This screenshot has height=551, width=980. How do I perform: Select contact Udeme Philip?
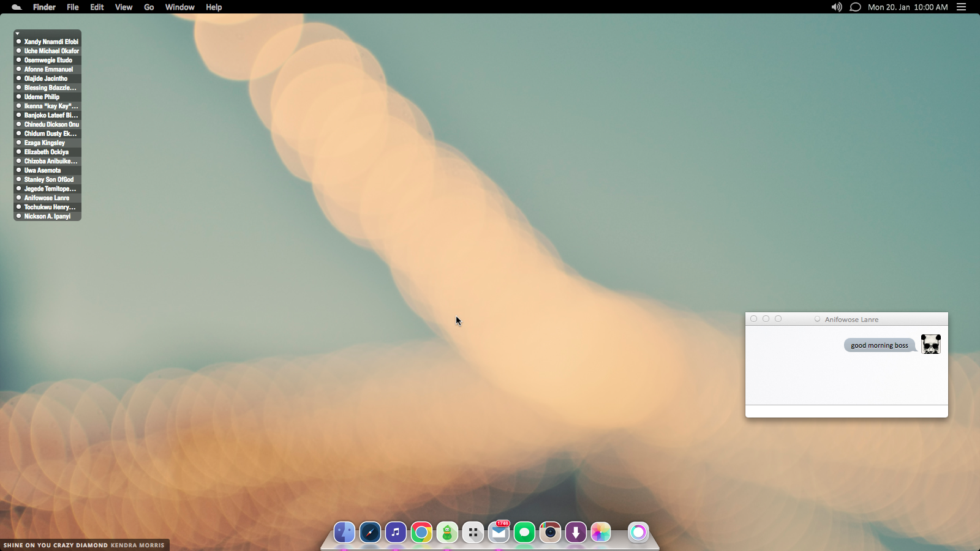pyautogui.click(x=48, y=97)
